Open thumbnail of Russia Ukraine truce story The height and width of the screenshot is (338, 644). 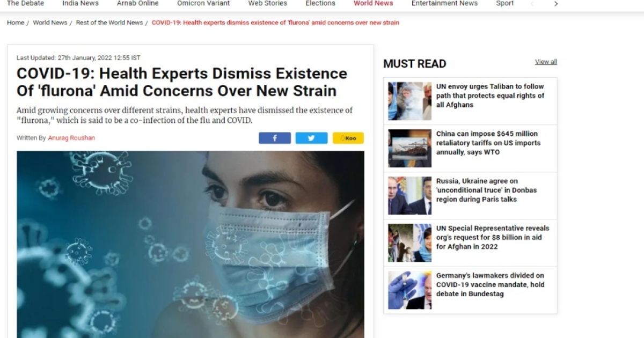click(x=409, y=195)
